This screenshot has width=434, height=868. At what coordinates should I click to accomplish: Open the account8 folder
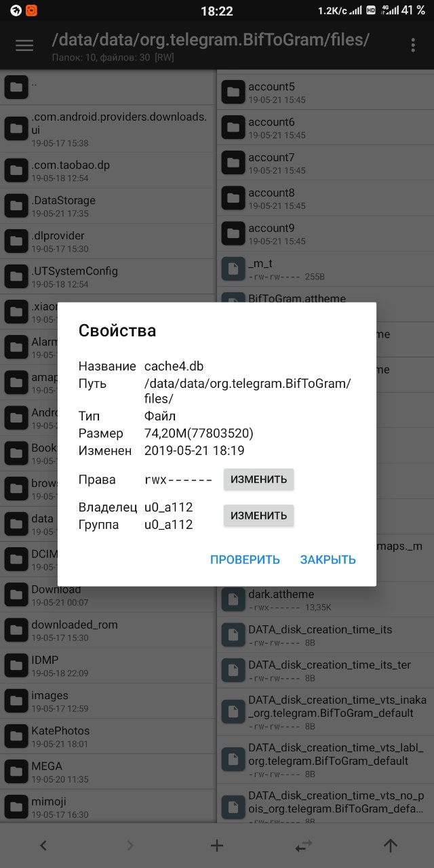(x=325, y=198)
